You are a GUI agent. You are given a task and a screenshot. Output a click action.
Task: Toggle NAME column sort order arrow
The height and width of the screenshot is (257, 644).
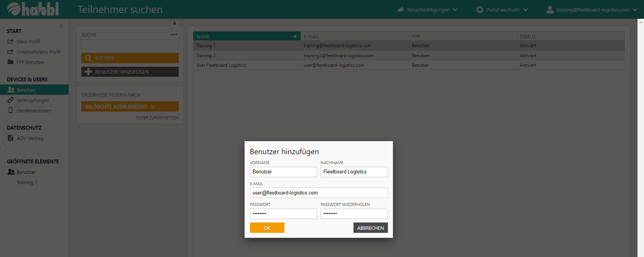pos(295,36)
